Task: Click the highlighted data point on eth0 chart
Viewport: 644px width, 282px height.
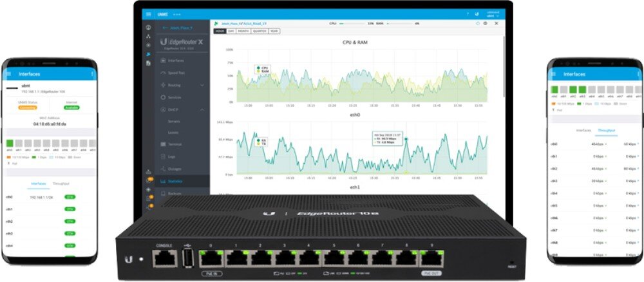Action: pos(406,139)
